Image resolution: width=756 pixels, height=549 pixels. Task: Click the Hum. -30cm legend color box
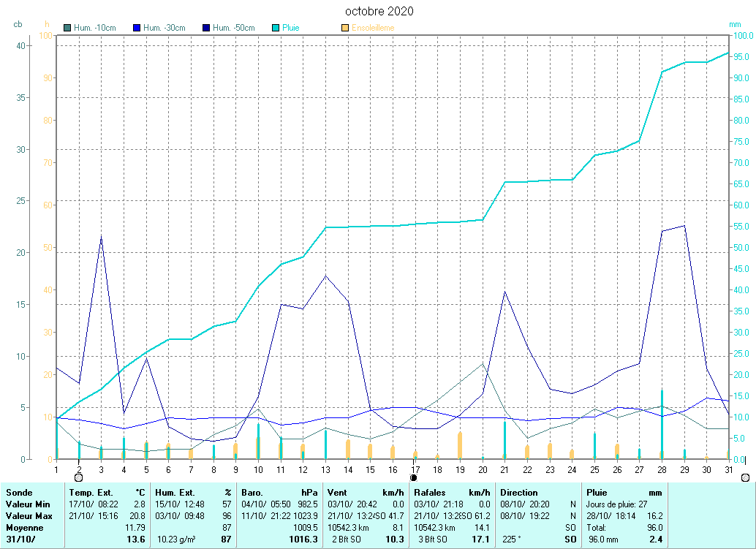pos(137,29)
